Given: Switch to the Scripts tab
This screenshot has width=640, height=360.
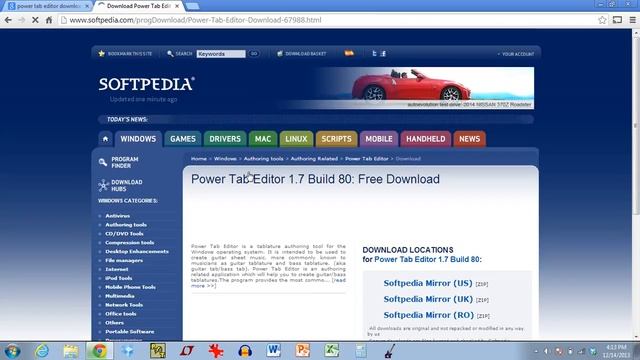Looking at the screenshot, I should (336, 139).
